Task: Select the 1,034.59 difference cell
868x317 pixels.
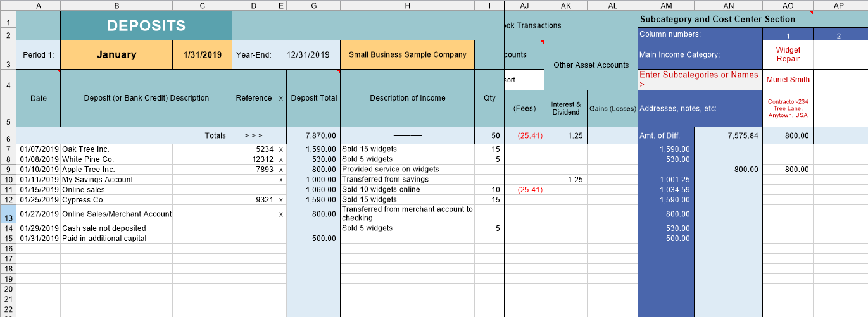Action: [666, 190]
